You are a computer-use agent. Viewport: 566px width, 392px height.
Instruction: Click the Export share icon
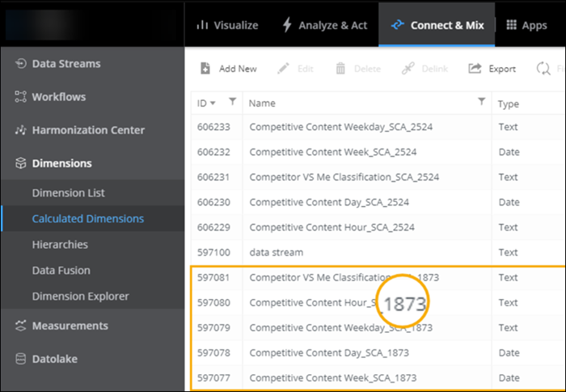[x=475, y=68]
